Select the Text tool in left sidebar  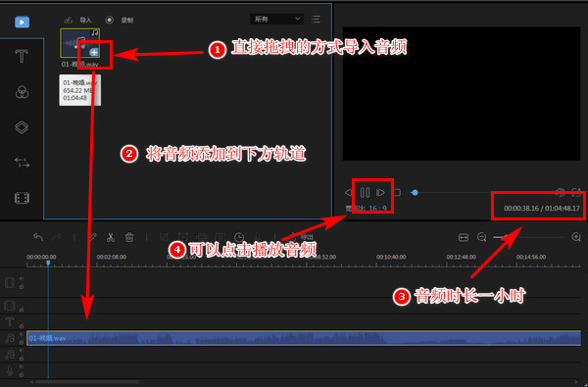pos(22,56)
